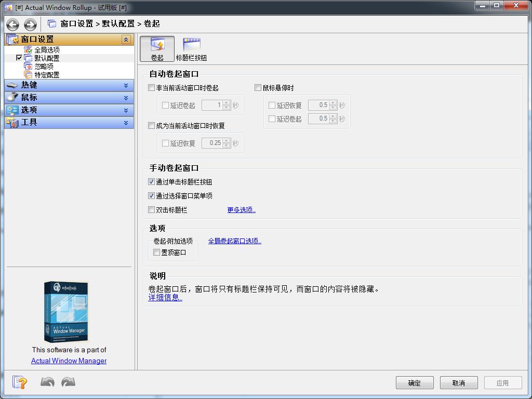
Task: Toggle the 默认配置 enable checkbox in tree
Action: (x=19, y=58)
